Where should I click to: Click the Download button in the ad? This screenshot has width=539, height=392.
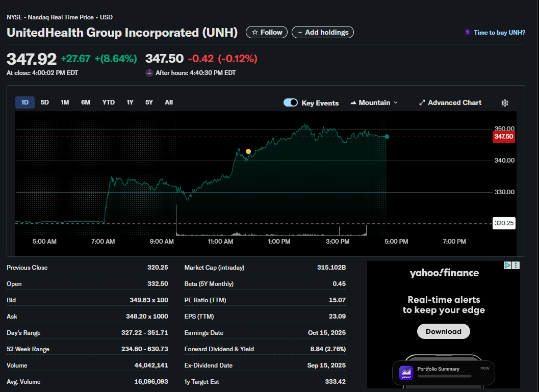click(444, 331)
